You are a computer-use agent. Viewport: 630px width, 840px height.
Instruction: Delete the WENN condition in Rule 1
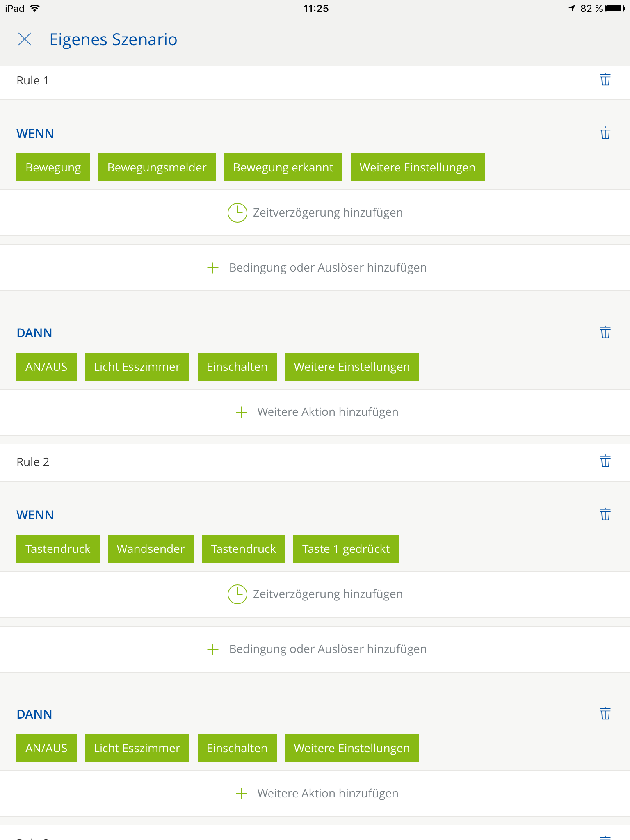(x=605, y=133)
